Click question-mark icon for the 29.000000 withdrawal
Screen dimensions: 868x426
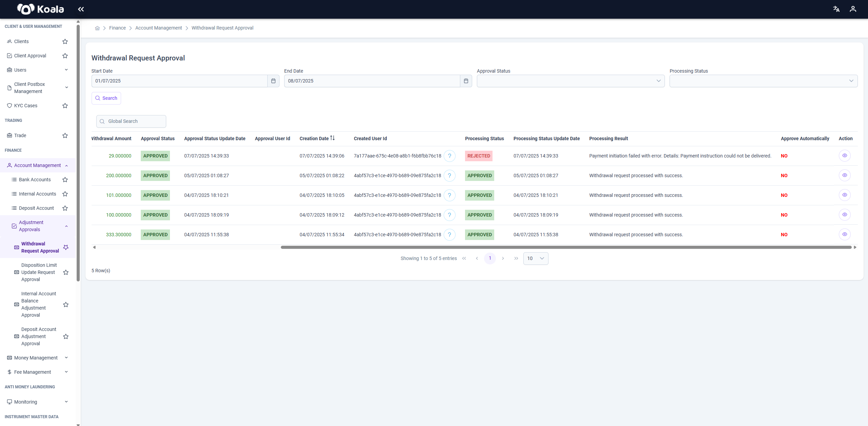click(x=449, y=156)
